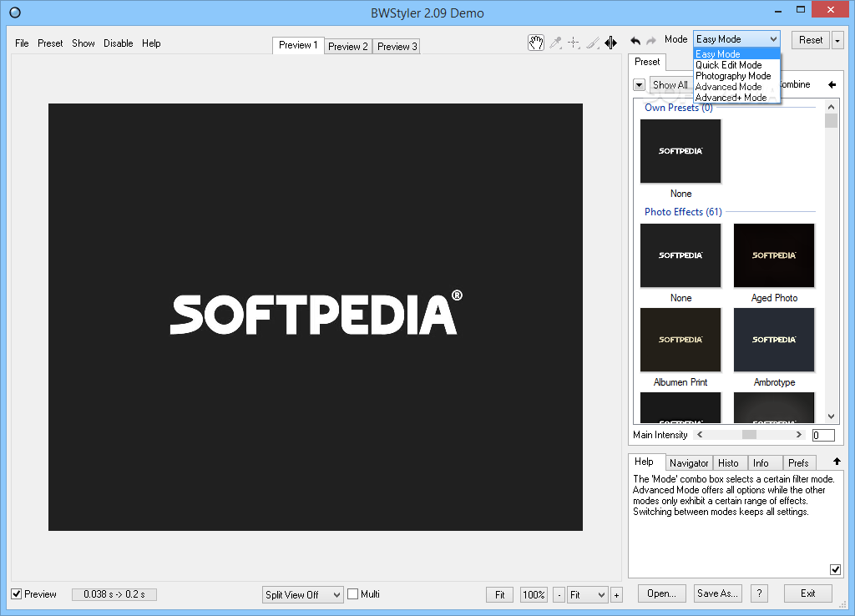Select the Albumen Print preset thumbnail
The image size is (855, 616).
(680, 341)
